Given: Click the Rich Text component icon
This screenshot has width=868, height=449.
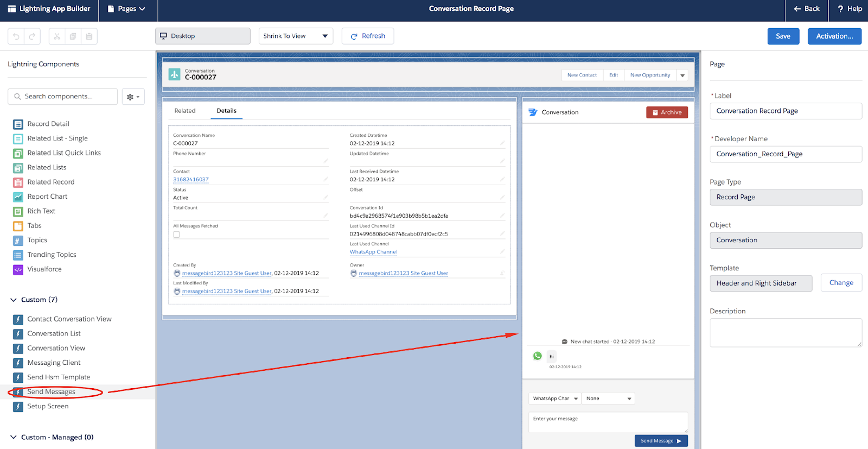Looking at the screenshot, I should tap(18, 211).
